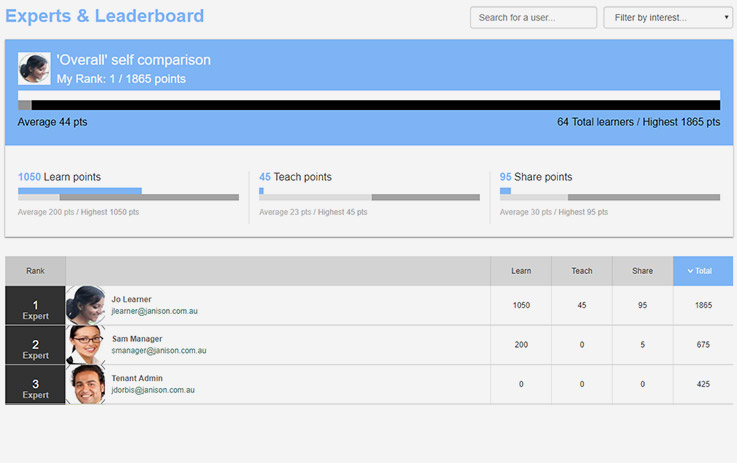Click the name 'Tenant Admin'
The width and height of the screenshot is (737, 463).
click(137, 378)
